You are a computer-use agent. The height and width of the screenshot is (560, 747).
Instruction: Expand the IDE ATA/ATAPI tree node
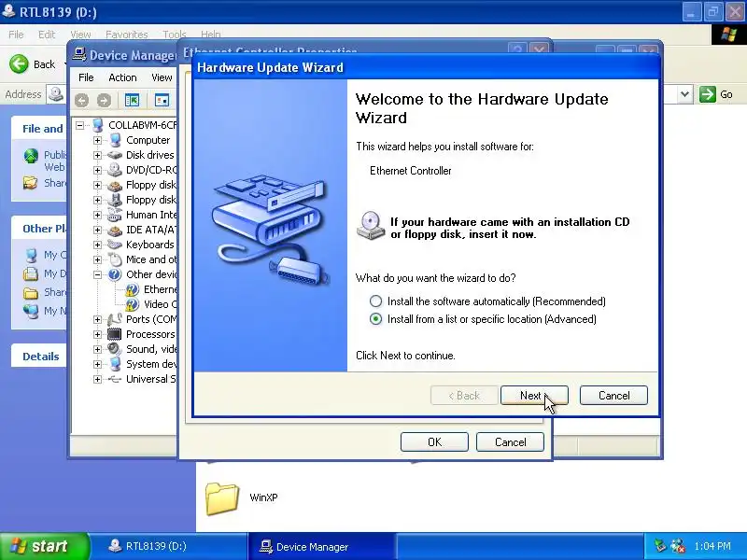(97, 230)
